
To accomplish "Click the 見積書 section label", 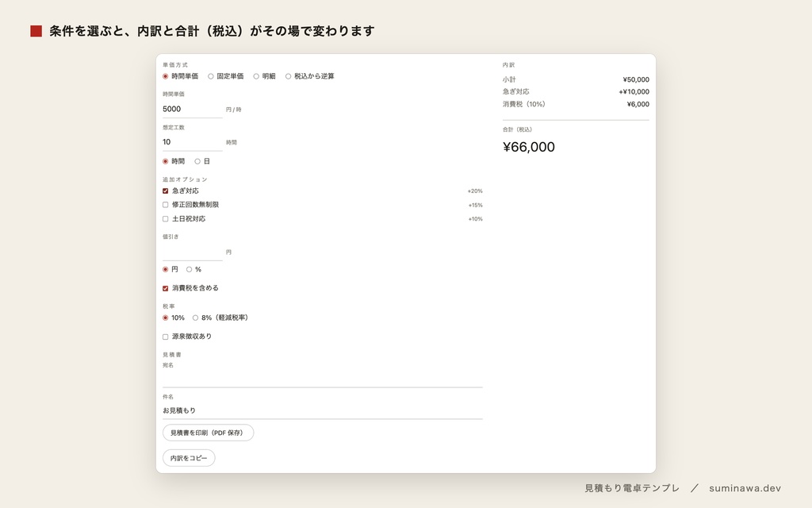I will point(172,355).
